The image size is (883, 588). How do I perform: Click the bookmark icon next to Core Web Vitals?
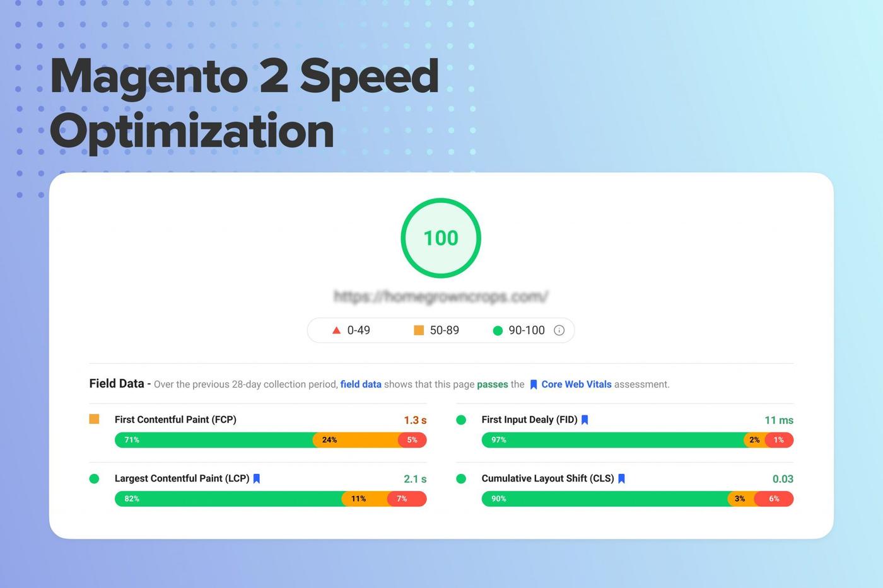click(533, 384)
